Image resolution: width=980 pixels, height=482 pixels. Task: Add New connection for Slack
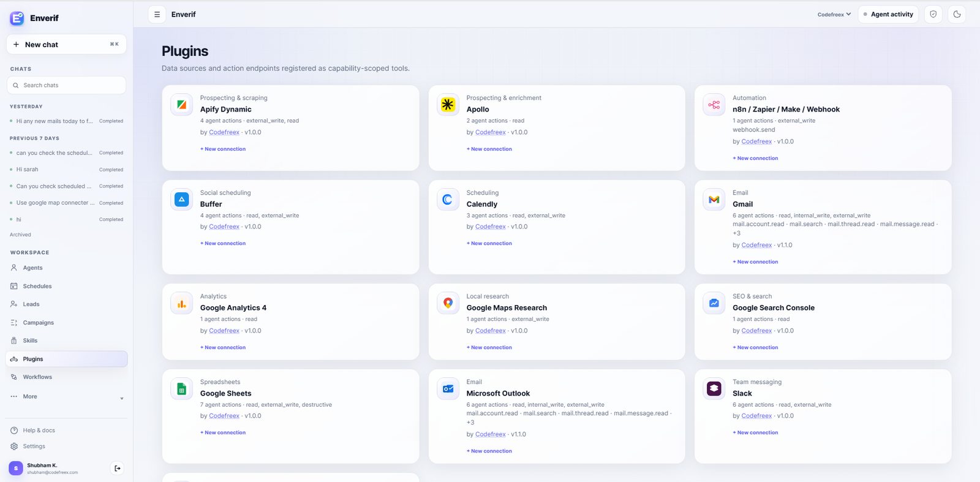tap(755, 433)
